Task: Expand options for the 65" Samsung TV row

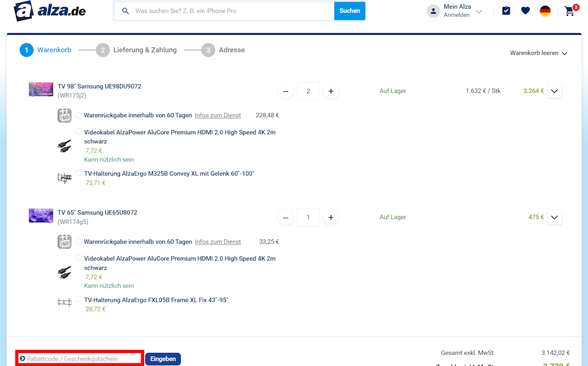Action: [x=554, y=217]
